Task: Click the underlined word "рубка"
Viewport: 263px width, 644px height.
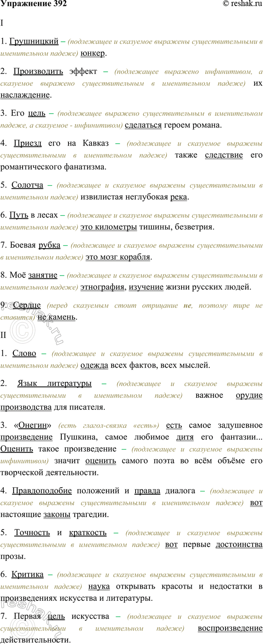Action: 49,245
